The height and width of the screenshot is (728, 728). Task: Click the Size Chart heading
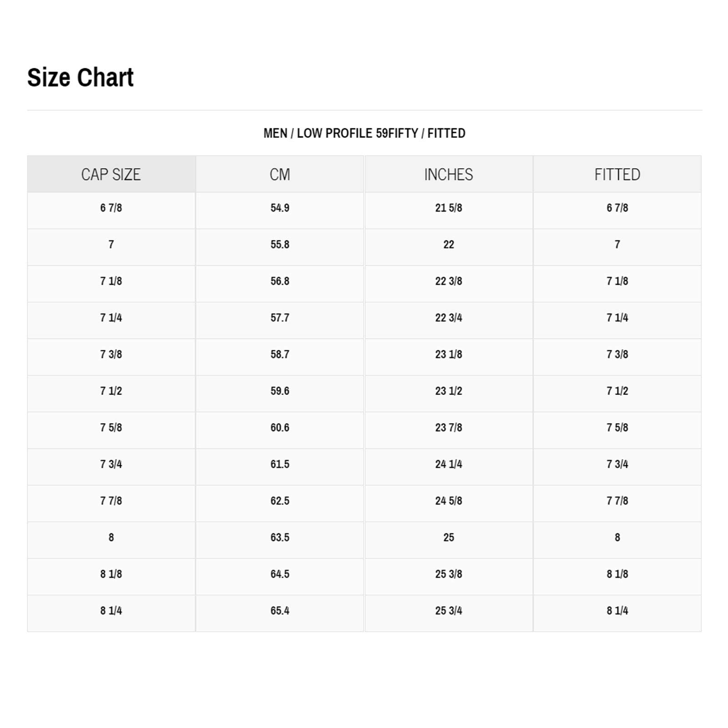81,77
